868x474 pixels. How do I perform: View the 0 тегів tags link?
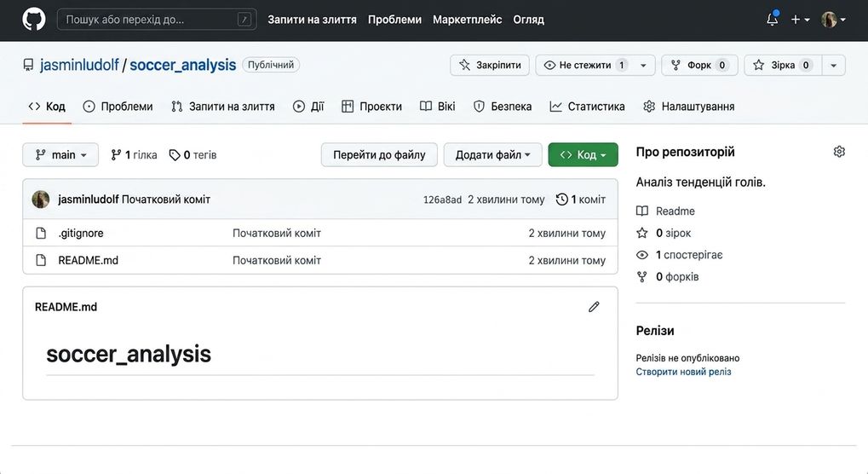tap(193, 155)
